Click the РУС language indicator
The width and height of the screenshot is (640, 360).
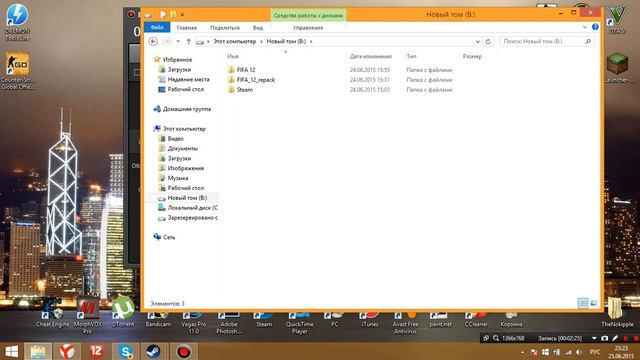(x=595, y=352)
